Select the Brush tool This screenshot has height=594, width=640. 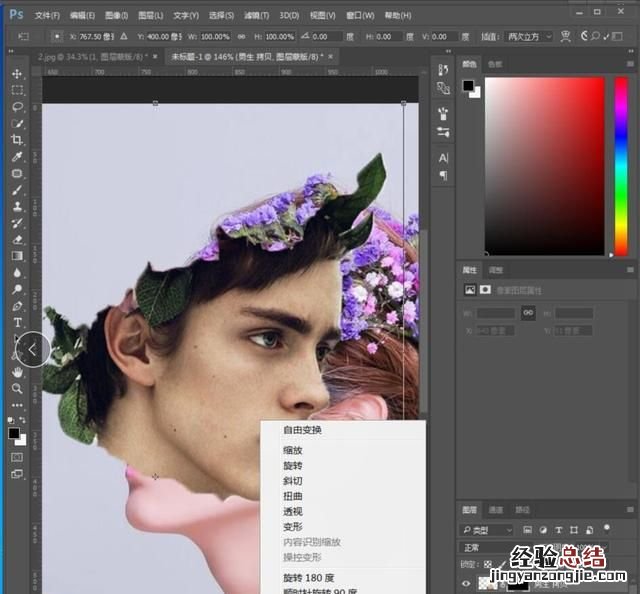(17, 190)
